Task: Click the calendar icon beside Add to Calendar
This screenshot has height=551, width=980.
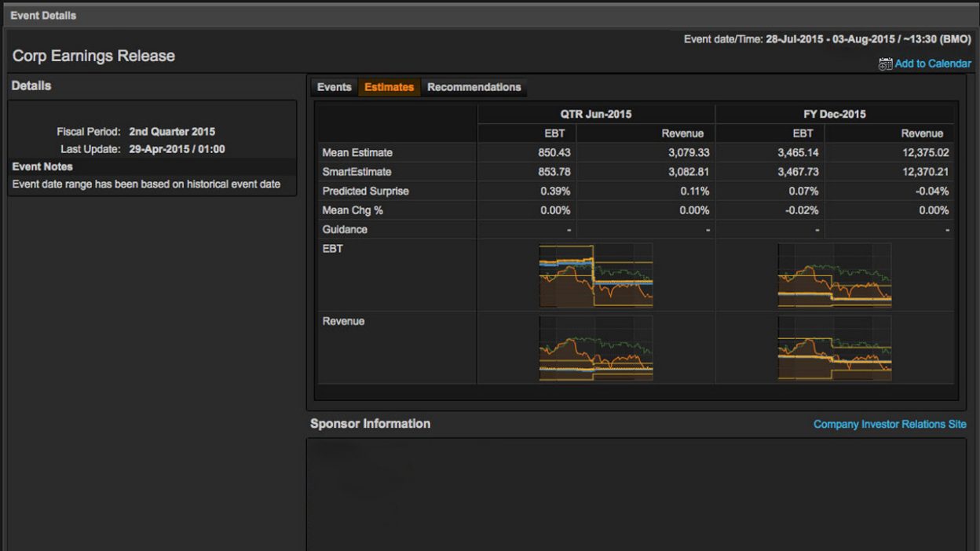Action: click(885, 64)
